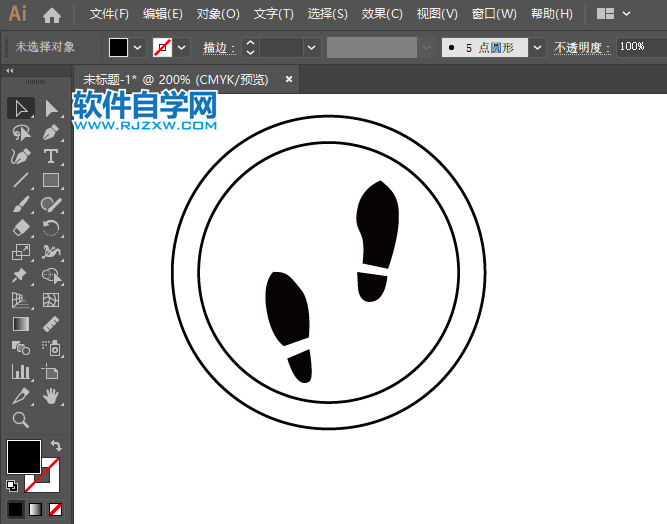Set paint mode to None
Screen dimensions: 667x524
tap(55, 509)
